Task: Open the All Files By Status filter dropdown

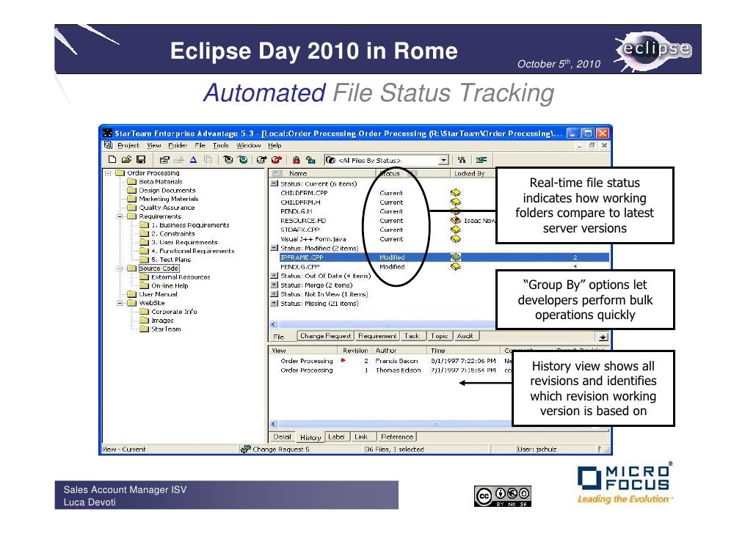Action: (443, 160)
